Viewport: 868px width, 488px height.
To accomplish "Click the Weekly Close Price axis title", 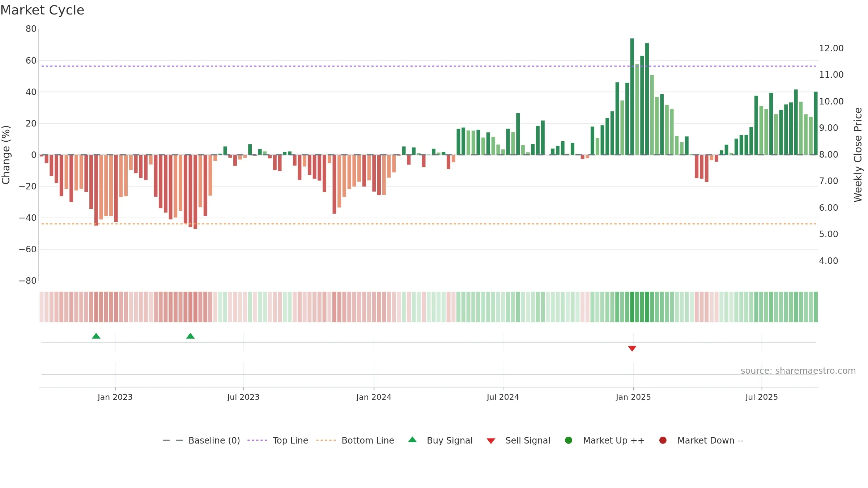I will (858, 155).
